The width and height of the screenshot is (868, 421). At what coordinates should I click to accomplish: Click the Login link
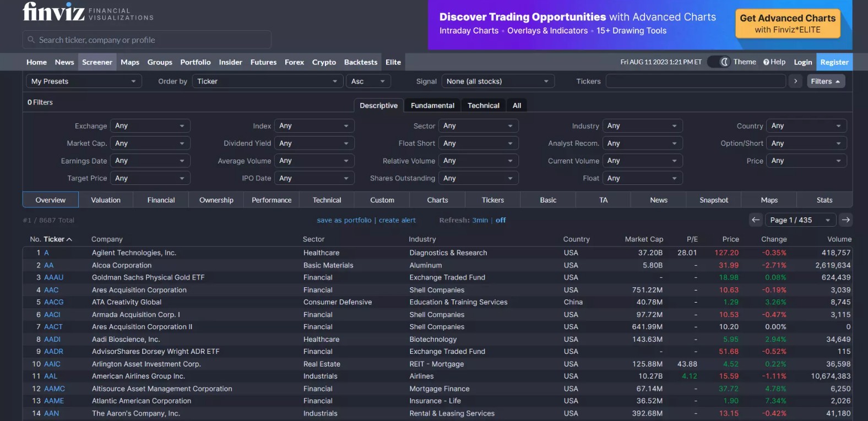point(803,62)
